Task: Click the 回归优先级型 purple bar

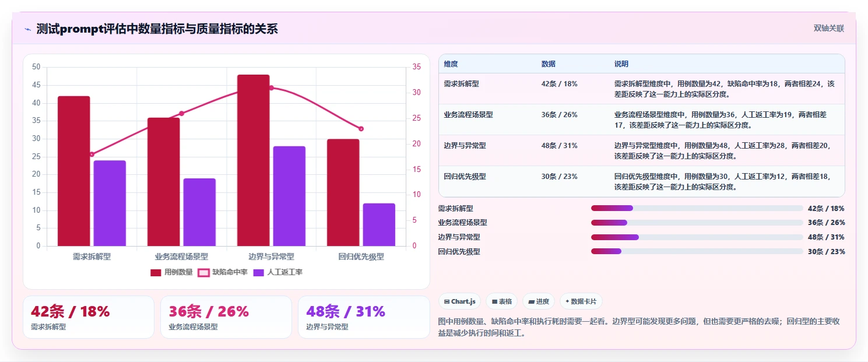Action: point(379,224)
